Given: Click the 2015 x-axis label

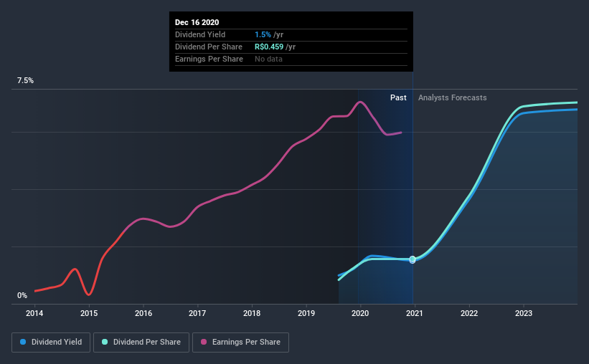Looking at the screenshot, I should (x=89, y=313).
